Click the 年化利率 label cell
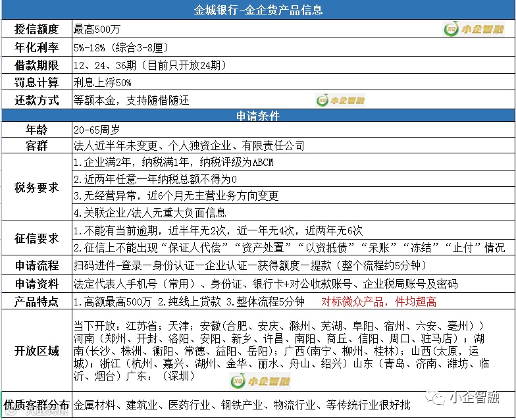This screenshot has height=420, width=516. (37, 47)
